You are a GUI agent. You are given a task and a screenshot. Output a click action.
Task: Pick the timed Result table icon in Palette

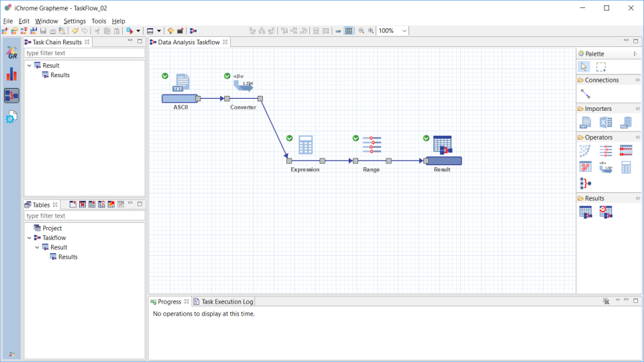606,212
